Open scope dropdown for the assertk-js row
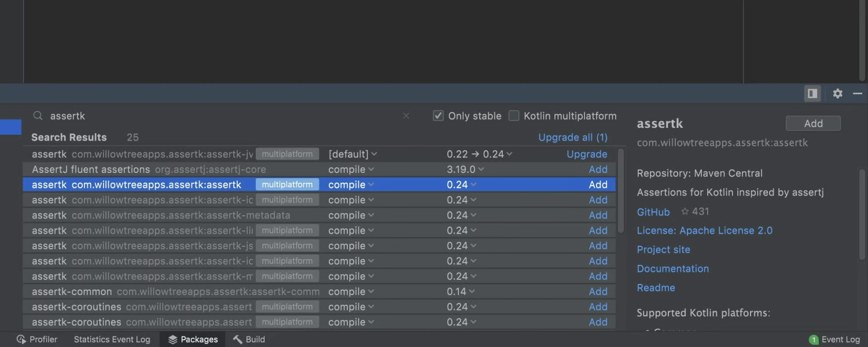 click(351, 246)
